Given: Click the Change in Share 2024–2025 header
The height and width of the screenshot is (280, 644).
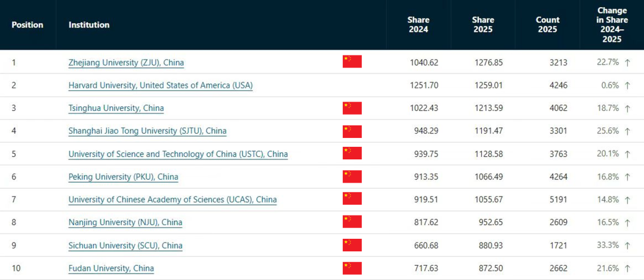Looking at the screenshot, I should (x=612, y=24).
